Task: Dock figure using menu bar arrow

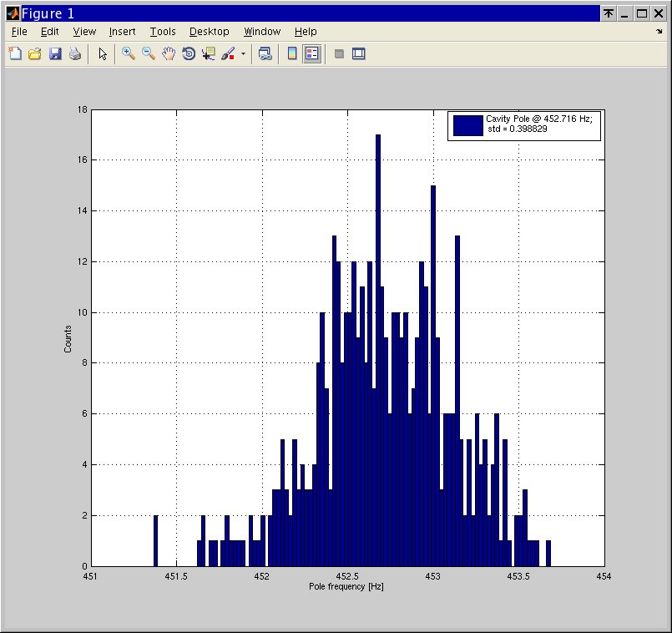Action: tap(659, 31)
